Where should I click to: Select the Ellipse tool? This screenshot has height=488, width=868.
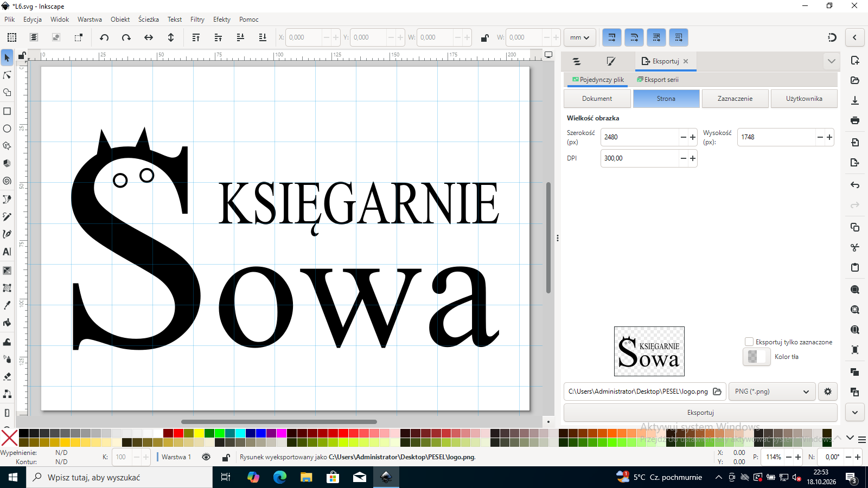click(x=7, y=129)
